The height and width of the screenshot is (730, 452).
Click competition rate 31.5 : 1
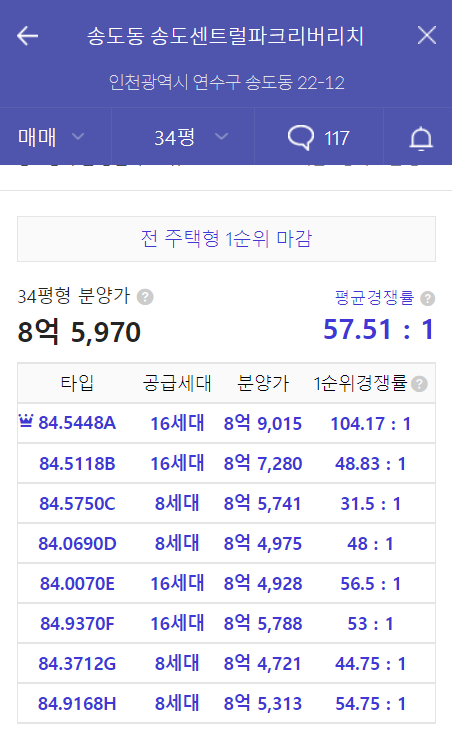click(x=371, y=504)
